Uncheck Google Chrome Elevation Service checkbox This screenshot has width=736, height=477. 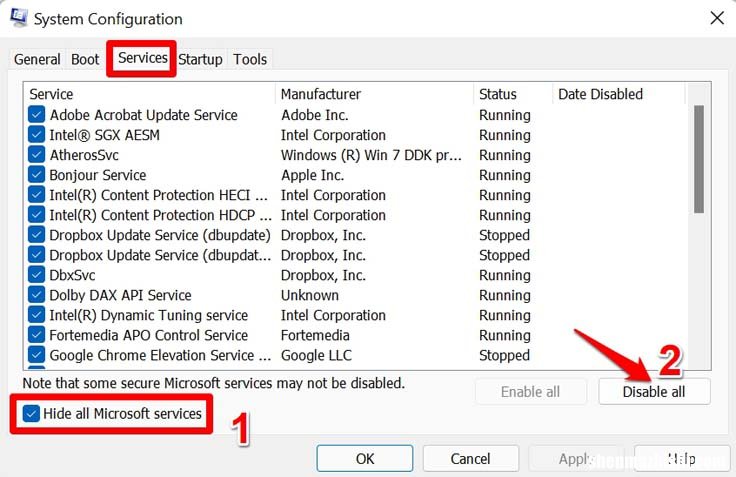(x=37, y=355)
